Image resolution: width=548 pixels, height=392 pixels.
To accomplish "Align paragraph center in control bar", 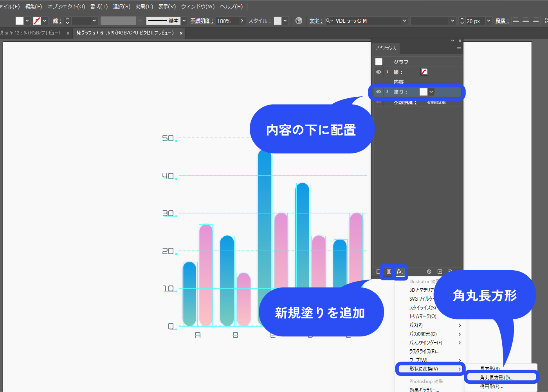I will (526, 21).
